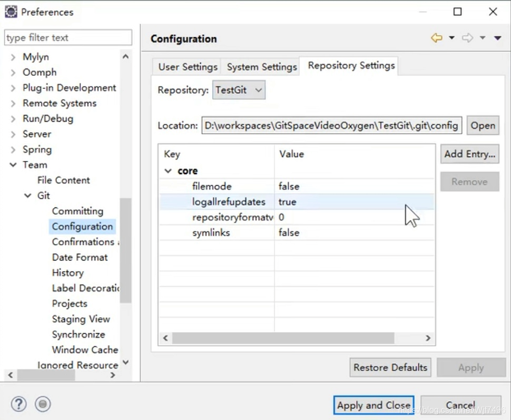Select Committing under Git

77,211
